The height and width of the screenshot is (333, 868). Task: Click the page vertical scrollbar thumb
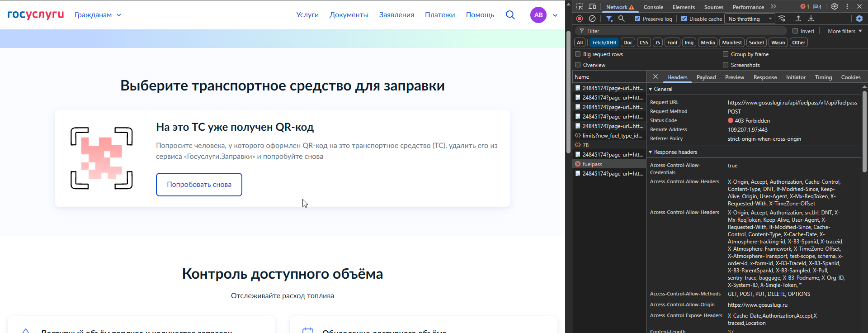pos(569,92)
